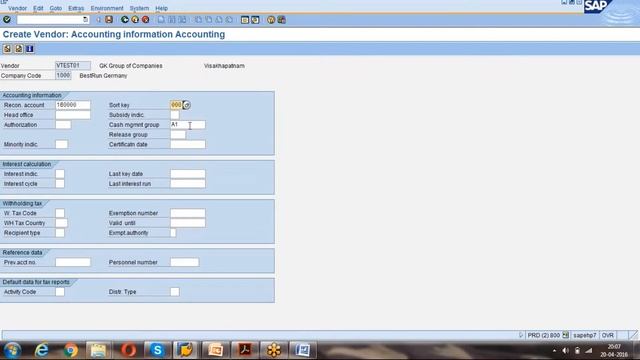Click the Previous Screen application toolbar icon
Viewport: 640px width, 360px height.
[7, 49]
